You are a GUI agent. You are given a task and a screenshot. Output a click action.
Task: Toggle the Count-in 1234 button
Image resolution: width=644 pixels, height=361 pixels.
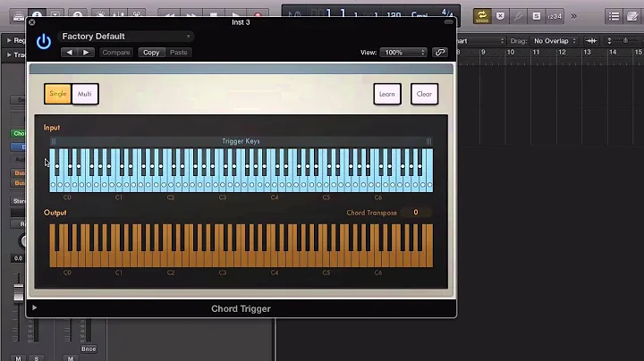(x=555, y=16)
